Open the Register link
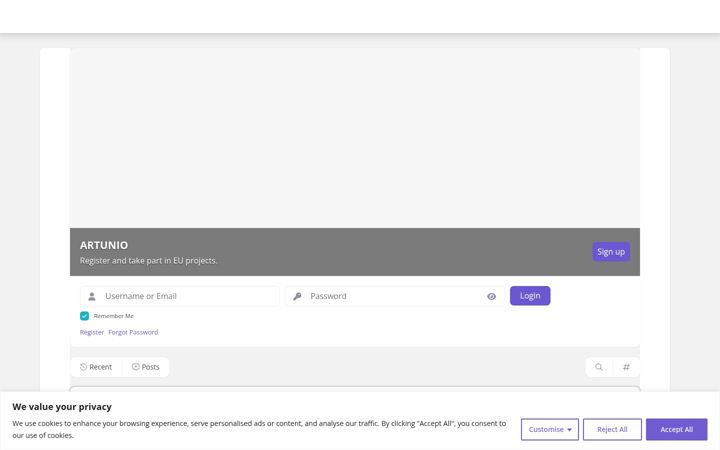 [92, 332]
